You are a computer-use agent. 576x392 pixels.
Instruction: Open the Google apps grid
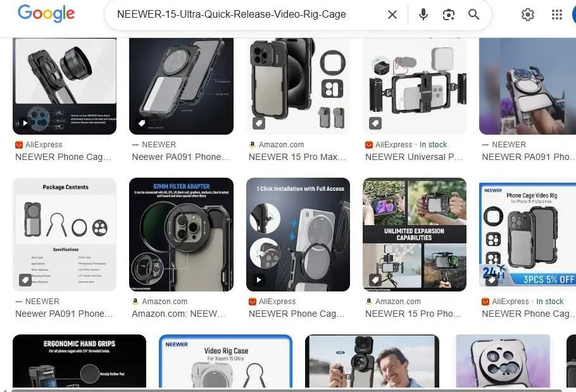(556, 14)
